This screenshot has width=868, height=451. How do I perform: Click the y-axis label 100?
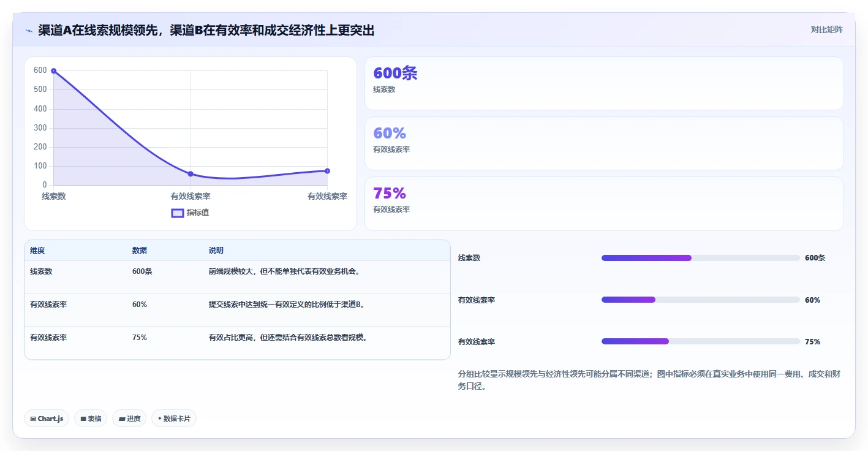(x=40, y=165)
